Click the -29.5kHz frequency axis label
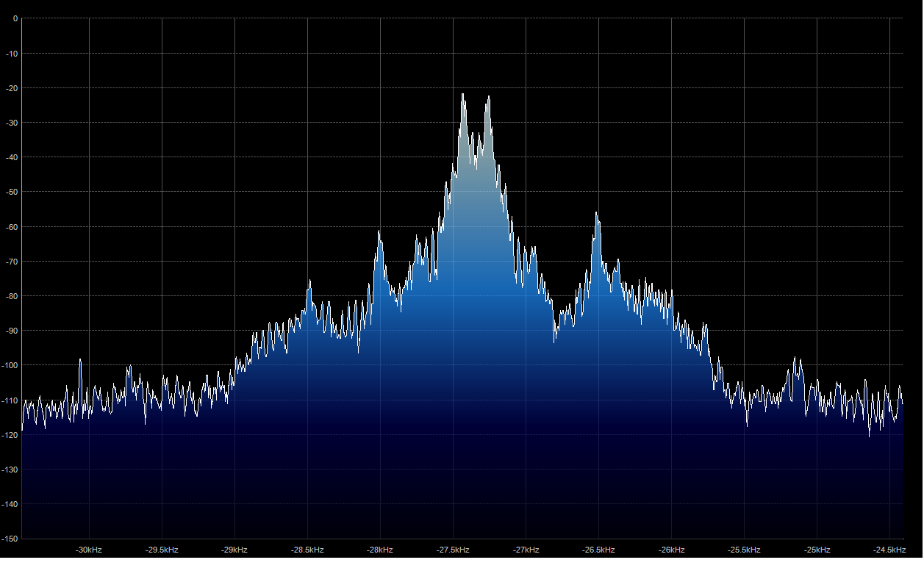 [x=162, y=550]
